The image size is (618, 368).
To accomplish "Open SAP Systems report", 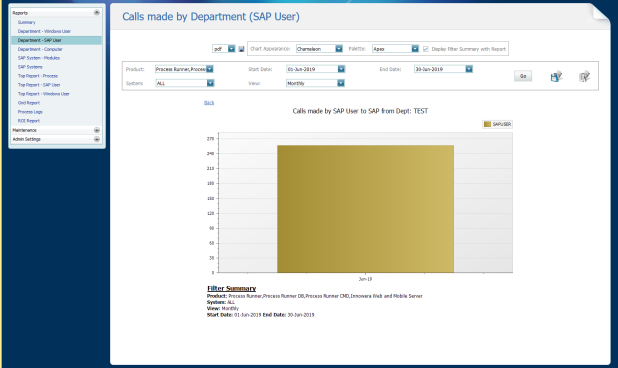I will click(x=30, y=67).
